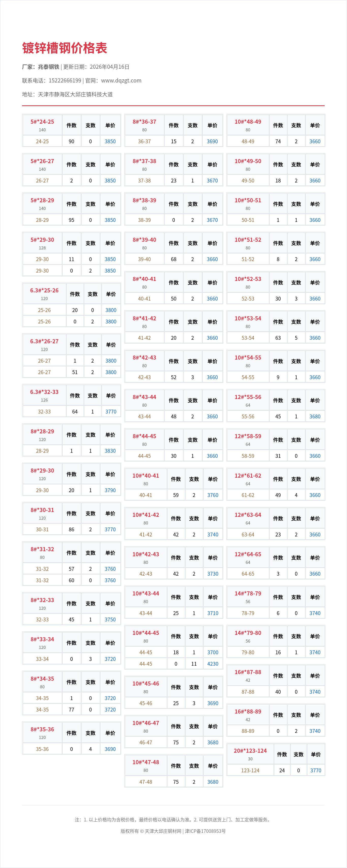Click 天津大邱庄钢材网 in the footer
Image resolution: width=347 pixels, height=868 pixels.
point(163,831)
